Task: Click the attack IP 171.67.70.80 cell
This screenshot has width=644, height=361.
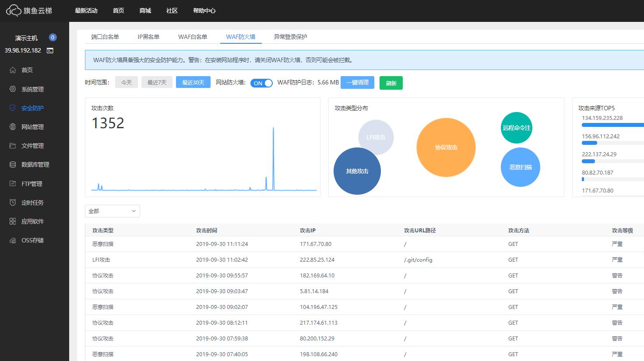Action: [316, 244]
